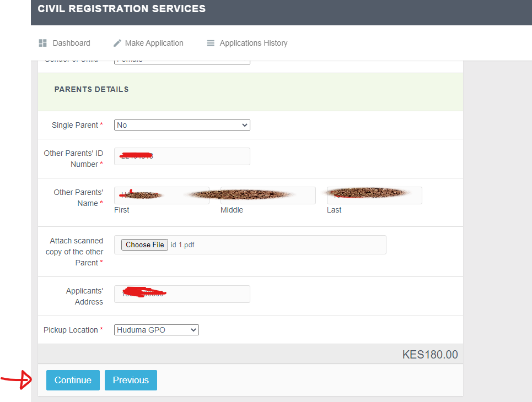Click the Last name input field
This screenshot has width=532, height=402.
pyautogui.click(x=374, y=195)
